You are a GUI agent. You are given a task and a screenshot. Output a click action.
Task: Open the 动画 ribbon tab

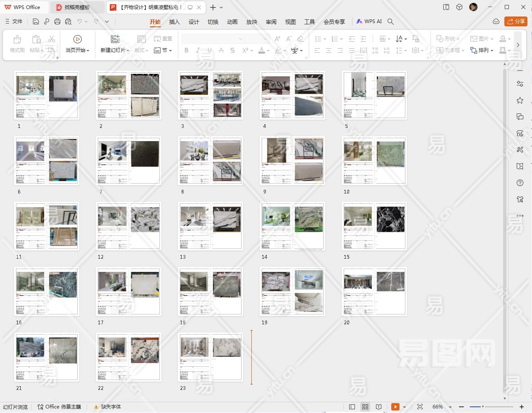pyautogui.click(x=232, y=22)
